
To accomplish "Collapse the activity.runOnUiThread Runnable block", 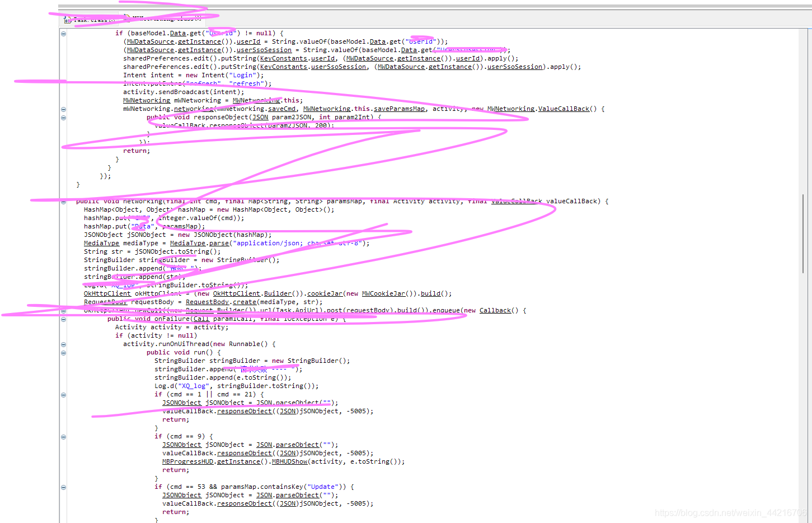I will [x=63, y=344].
